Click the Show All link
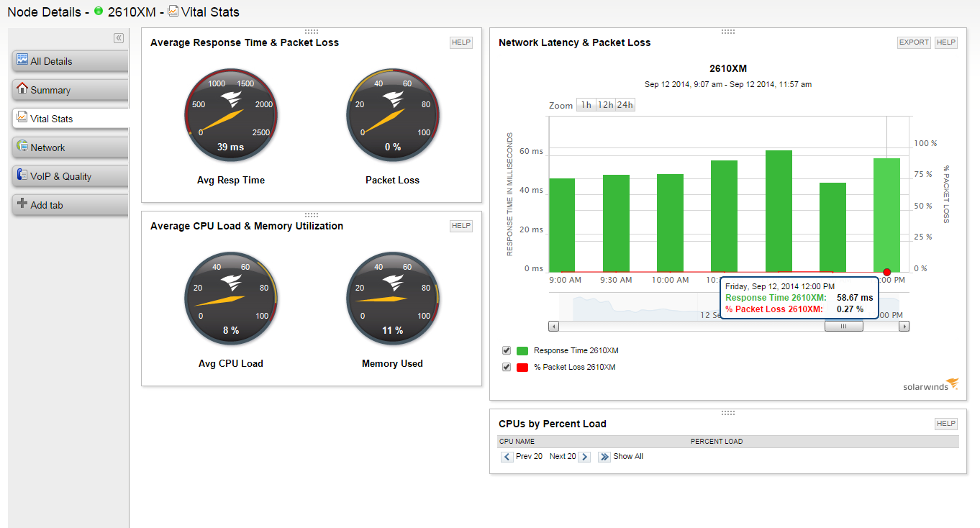Image resolution: width=980 pixels, height=528 pixels. click(628, 457)
